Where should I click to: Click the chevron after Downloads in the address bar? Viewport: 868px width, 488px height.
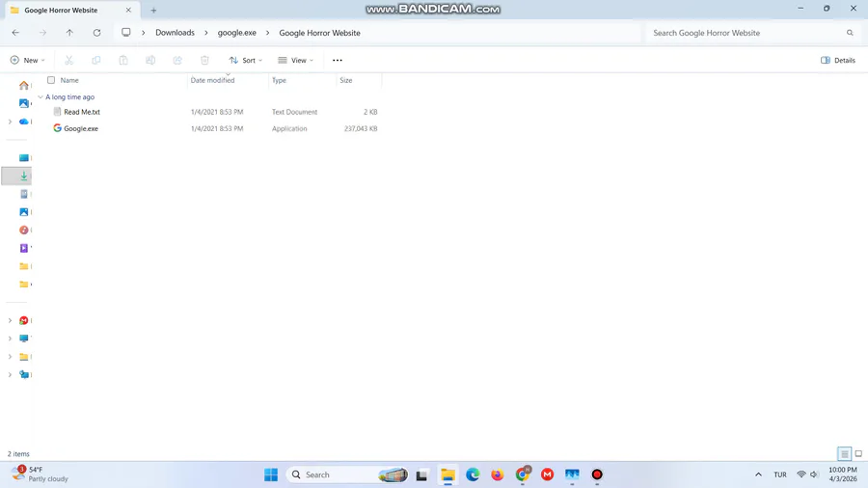[x=206, y=33]
